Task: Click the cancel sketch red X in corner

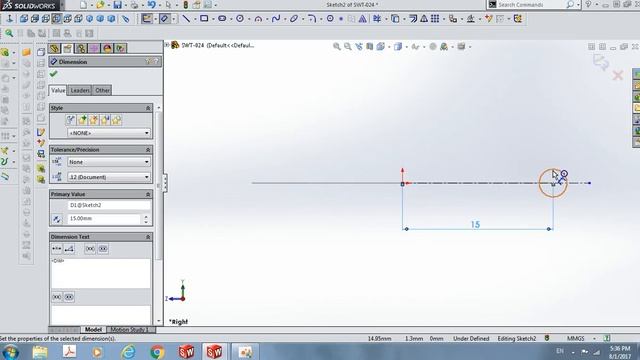Action: click(x=618, y=75)
